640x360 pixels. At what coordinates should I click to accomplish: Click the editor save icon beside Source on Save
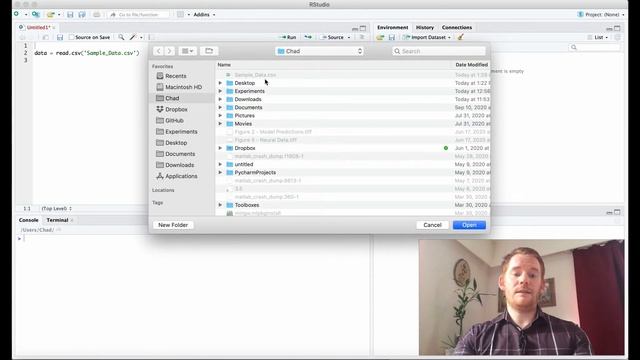(60, 37)
